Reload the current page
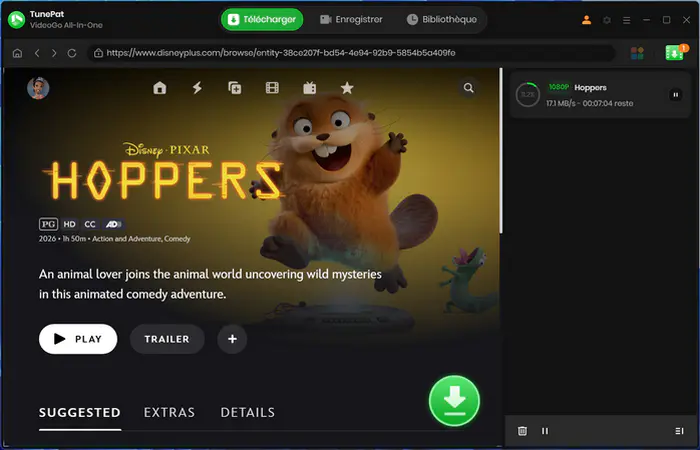 tap(72, 53)
